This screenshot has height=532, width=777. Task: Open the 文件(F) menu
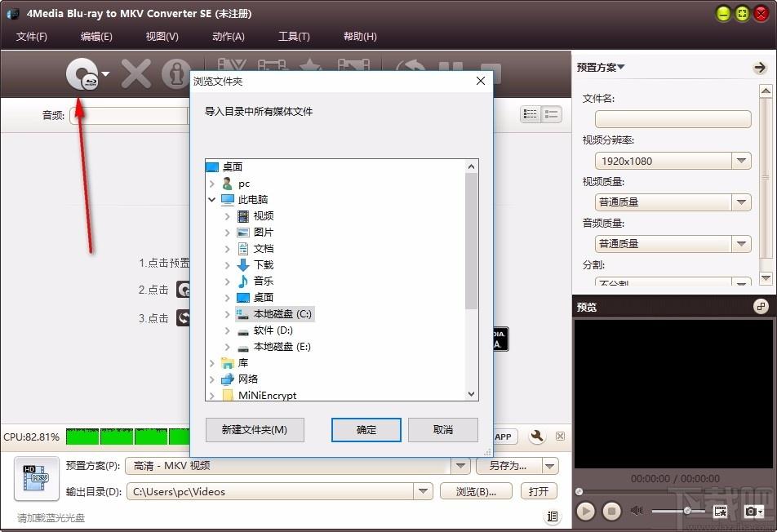coord(31,36)
